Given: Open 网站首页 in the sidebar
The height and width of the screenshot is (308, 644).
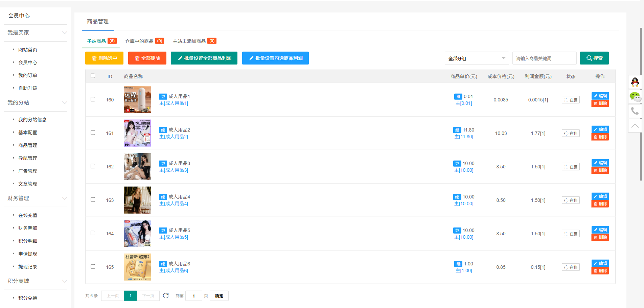Looking at the screenshot, I should (x=28, y=50).
